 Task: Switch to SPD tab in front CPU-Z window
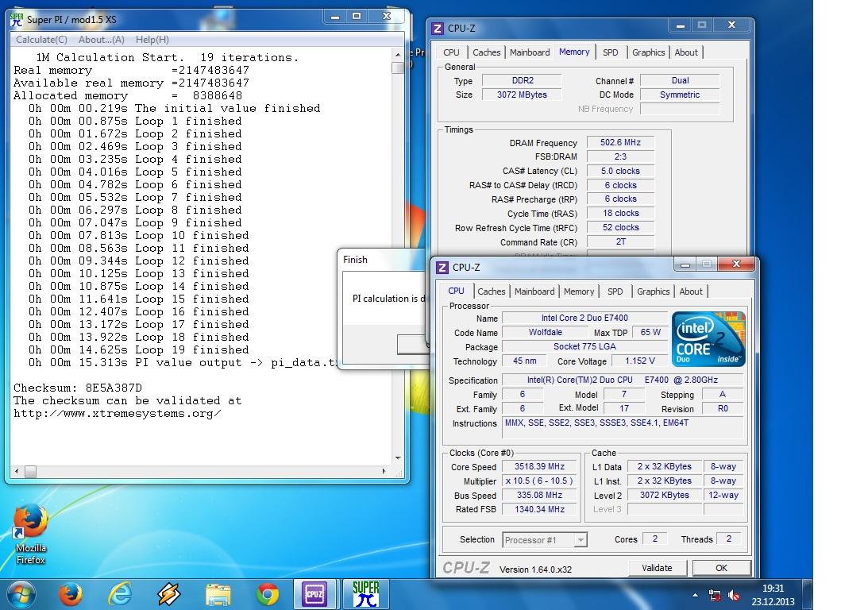click(615, 291)
